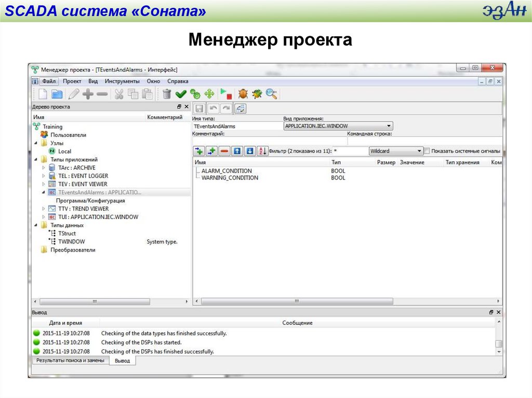Switch to Результаты поиска и замены tab
The height and width of the screenshot is (398, 532).
(x=70, y=360)
